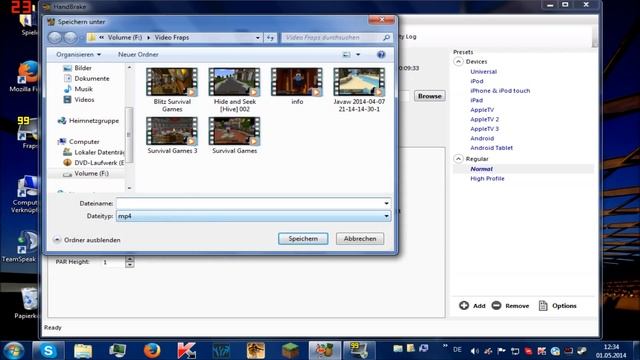Collapse the Regular preset group
The image size is (640, 360).
pos(458,159)
